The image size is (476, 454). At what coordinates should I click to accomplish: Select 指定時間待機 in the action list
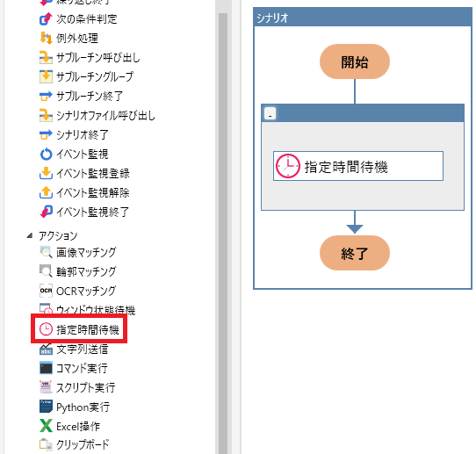point(80,329)
